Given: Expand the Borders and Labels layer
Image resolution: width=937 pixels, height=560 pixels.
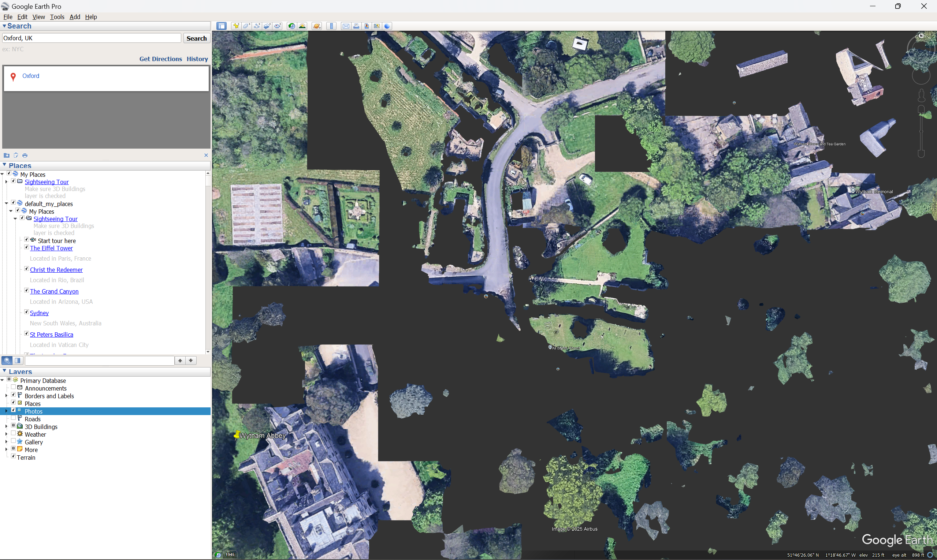Looking at the screenshot, I should pos(6,396).
